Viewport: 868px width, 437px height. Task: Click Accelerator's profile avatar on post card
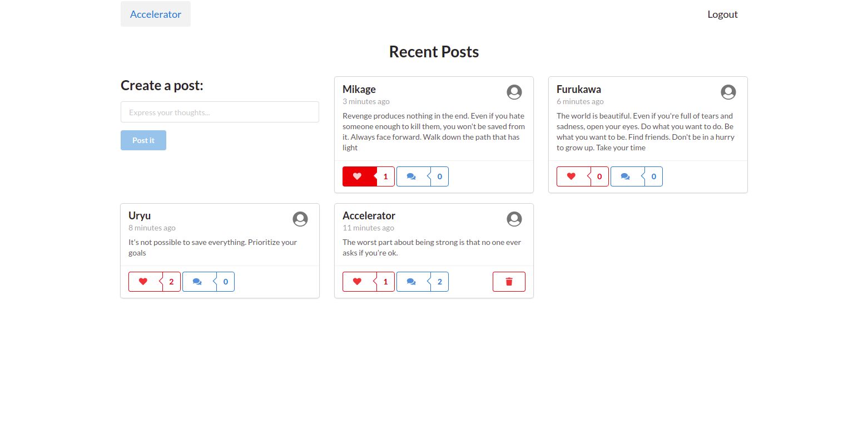514,219
